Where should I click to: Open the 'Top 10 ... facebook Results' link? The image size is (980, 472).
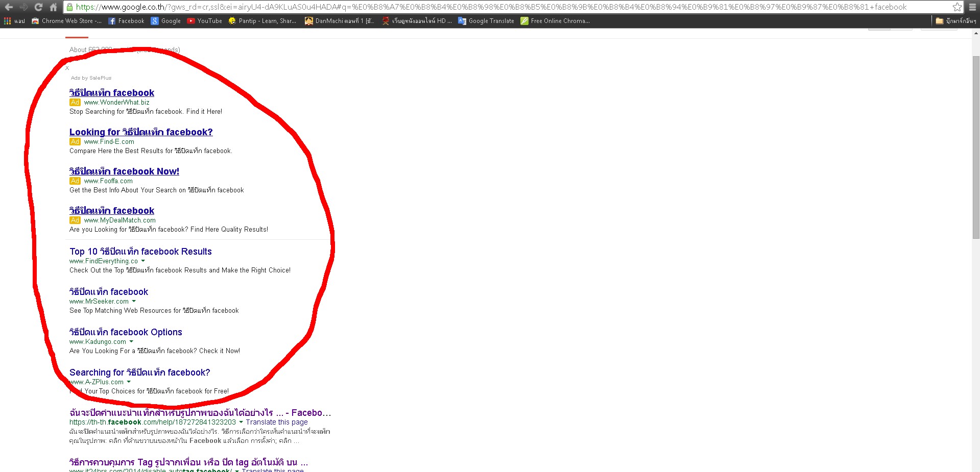(140, 252)
